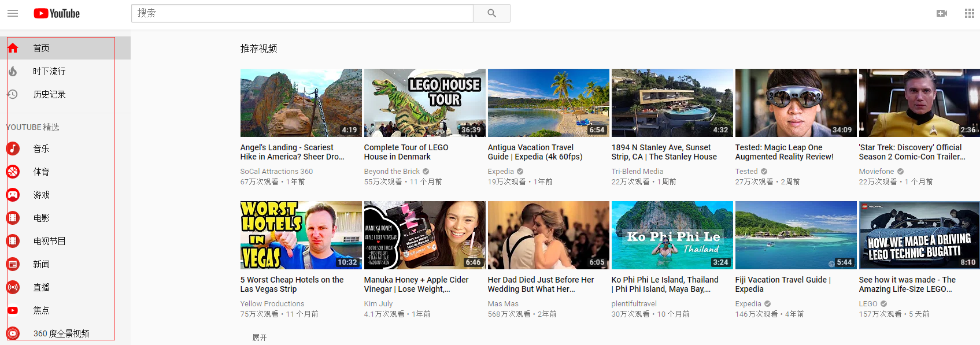Go to 首页 home in sidebar
The image size is (980, 345).
coord(42,48)
